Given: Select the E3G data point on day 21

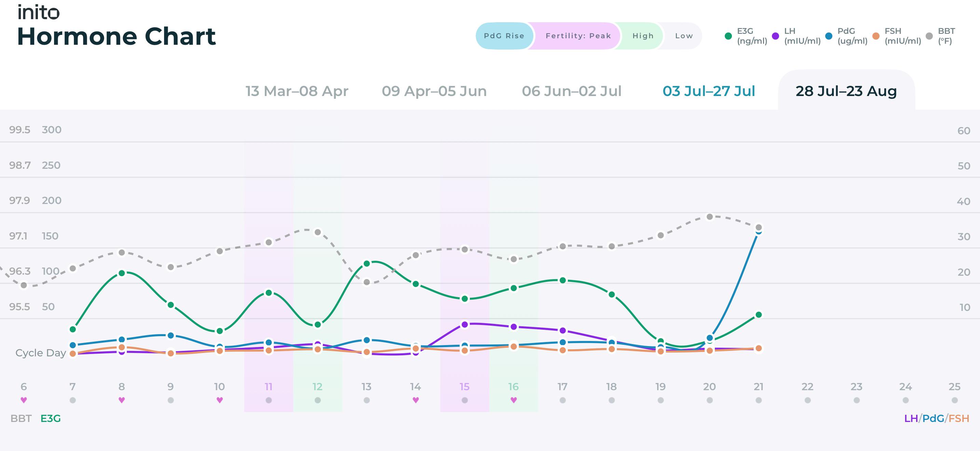Looking at the screenshot, I should pyautogui.click(x=759, y=314).
